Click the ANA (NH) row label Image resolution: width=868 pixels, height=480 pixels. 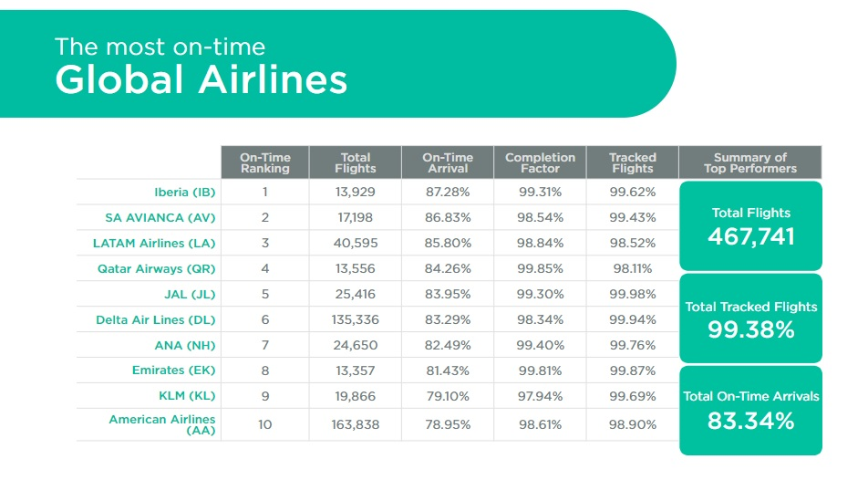pos(185,345)
